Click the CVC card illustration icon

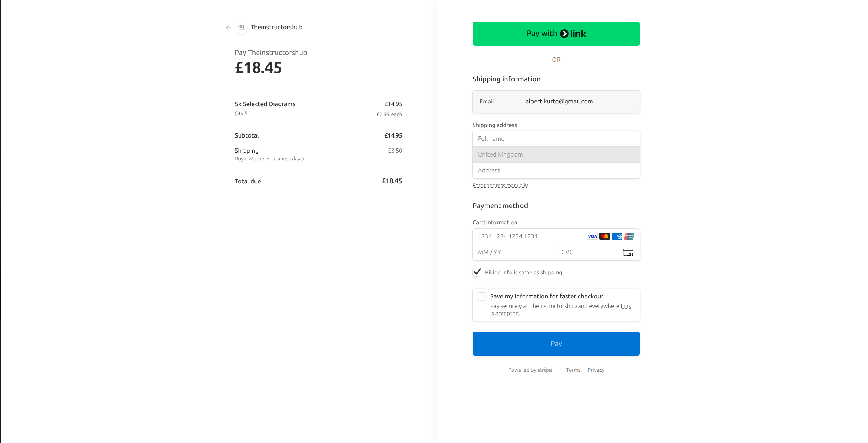628,252
